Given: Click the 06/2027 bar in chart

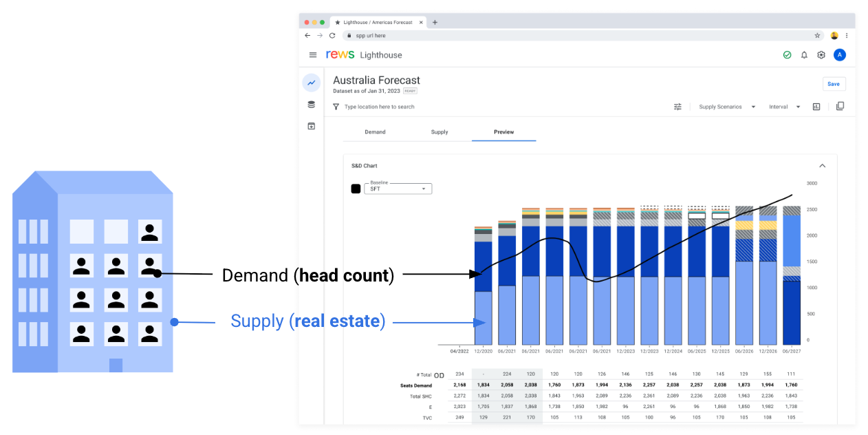Looking at the screenshot, I should point(792,275).
